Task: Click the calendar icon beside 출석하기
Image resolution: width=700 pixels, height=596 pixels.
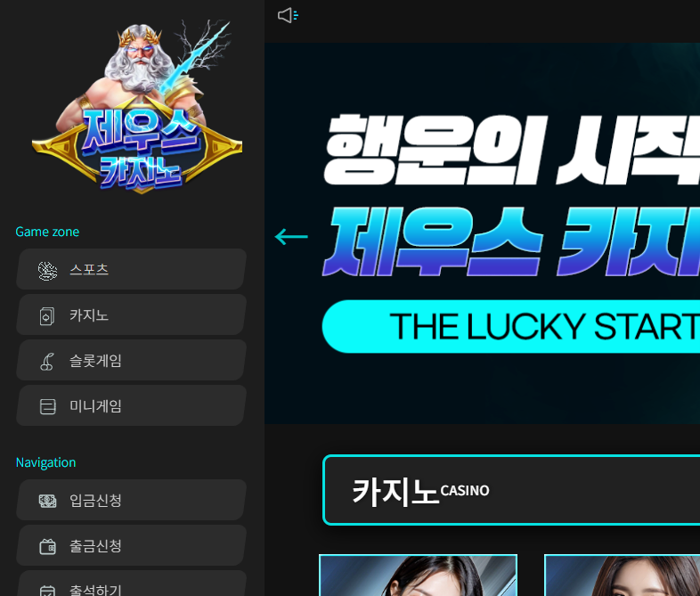Action: coord(47,590)
